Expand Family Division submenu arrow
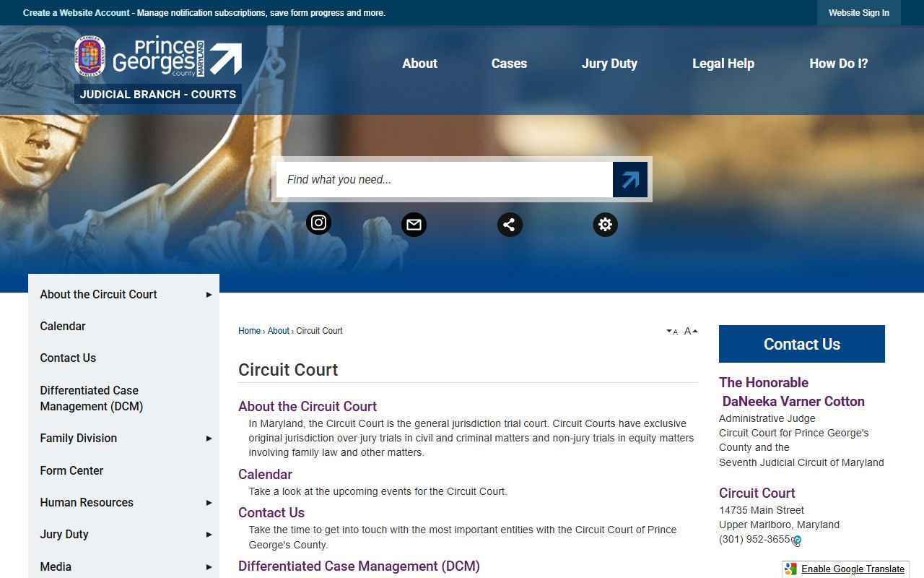Image resolution: width=924 pixels, height=578 pixels. click(x=209, y=439)
